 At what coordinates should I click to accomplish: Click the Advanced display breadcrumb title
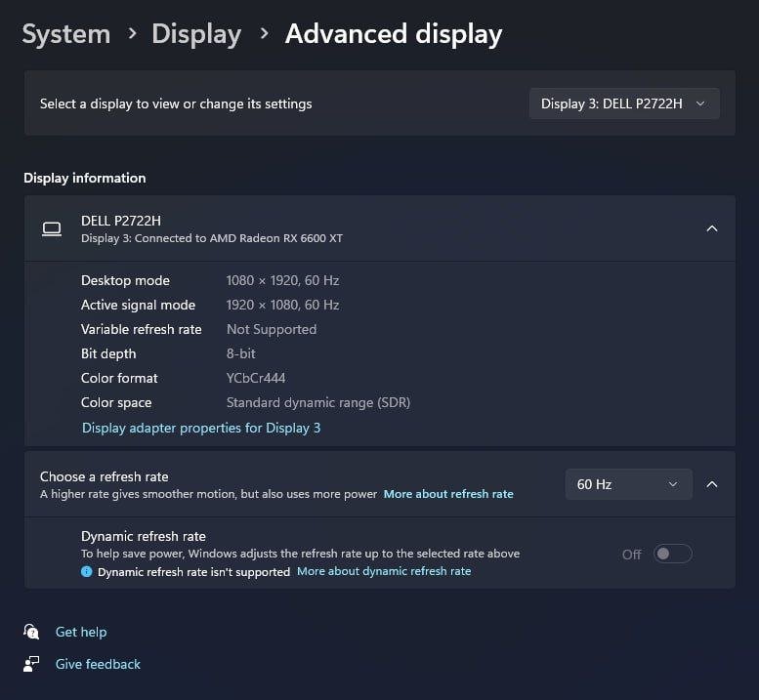click(x=394, y=34)
